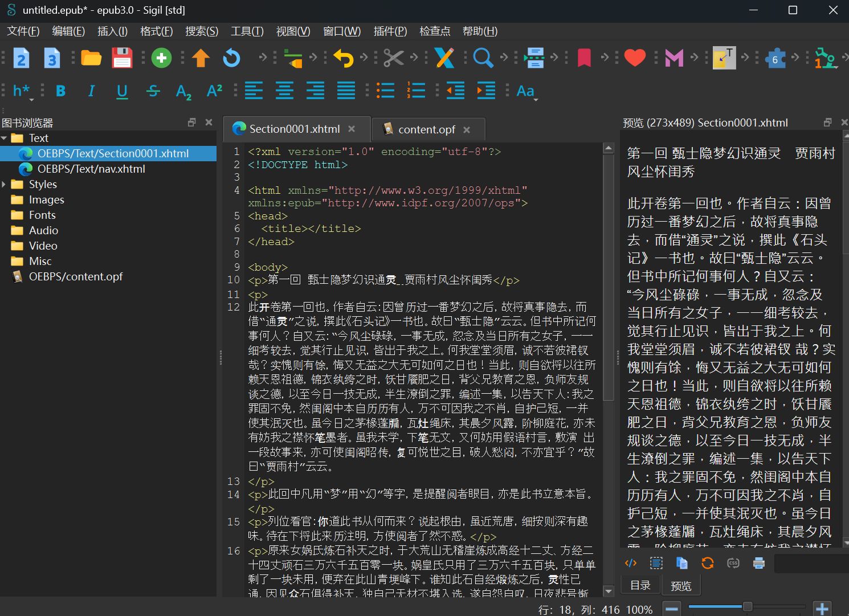Align text right
849x616 pixels.
coord(315,91)
